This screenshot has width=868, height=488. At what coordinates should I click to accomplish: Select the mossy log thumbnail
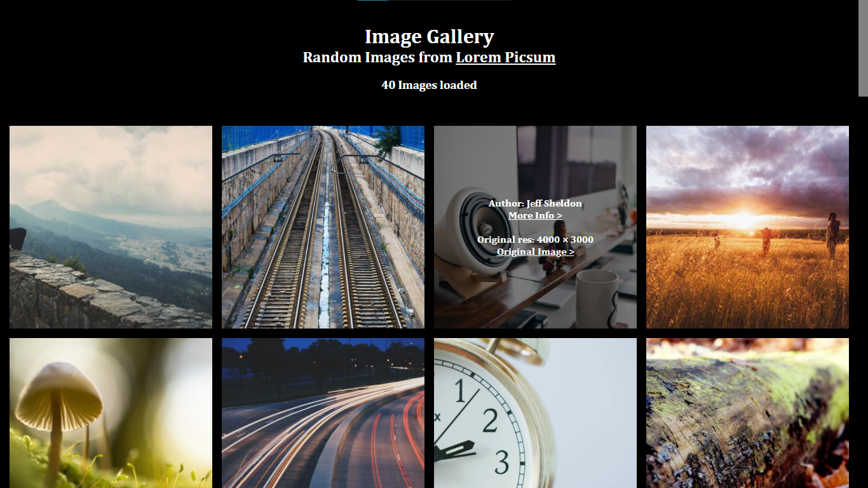pos(747,413)
